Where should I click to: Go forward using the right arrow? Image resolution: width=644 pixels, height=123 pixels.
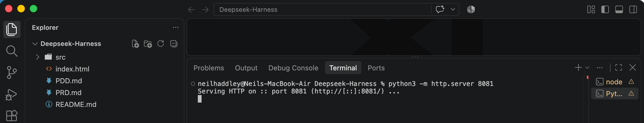tap(205, 10)
